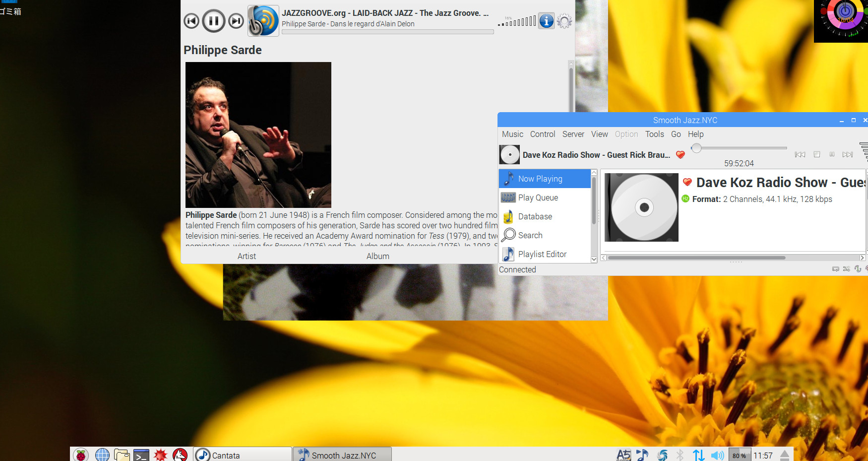Select Play Queue in sidebar
The image size is (868, 461).
tap(538, 198)
